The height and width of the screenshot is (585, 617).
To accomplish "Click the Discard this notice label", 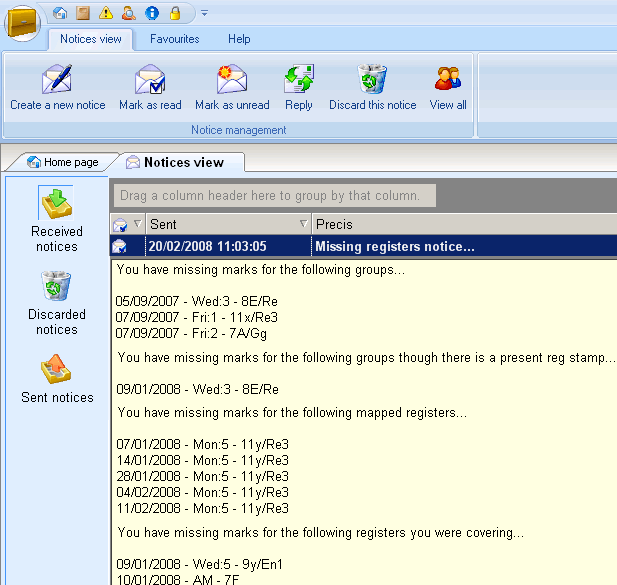I will (373, 105).
